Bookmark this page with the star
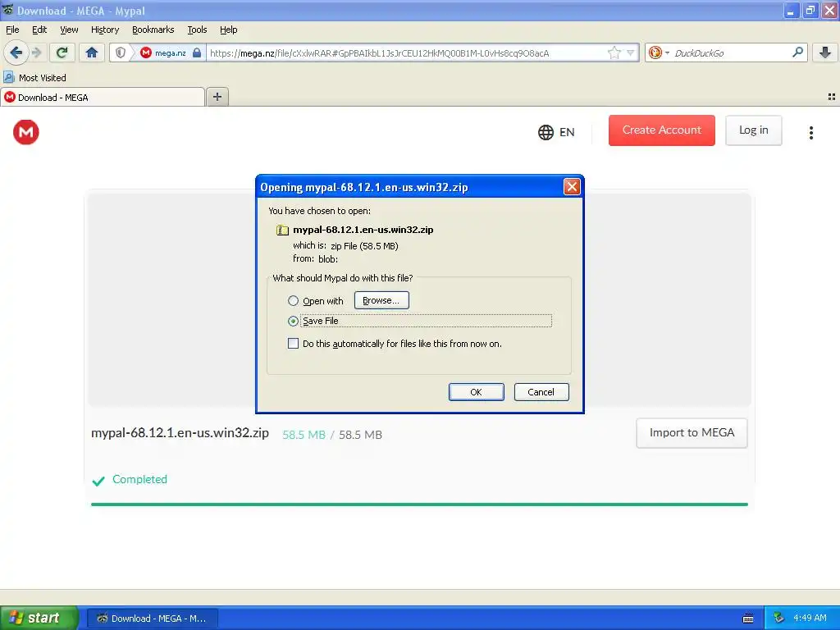 (614, 52)
